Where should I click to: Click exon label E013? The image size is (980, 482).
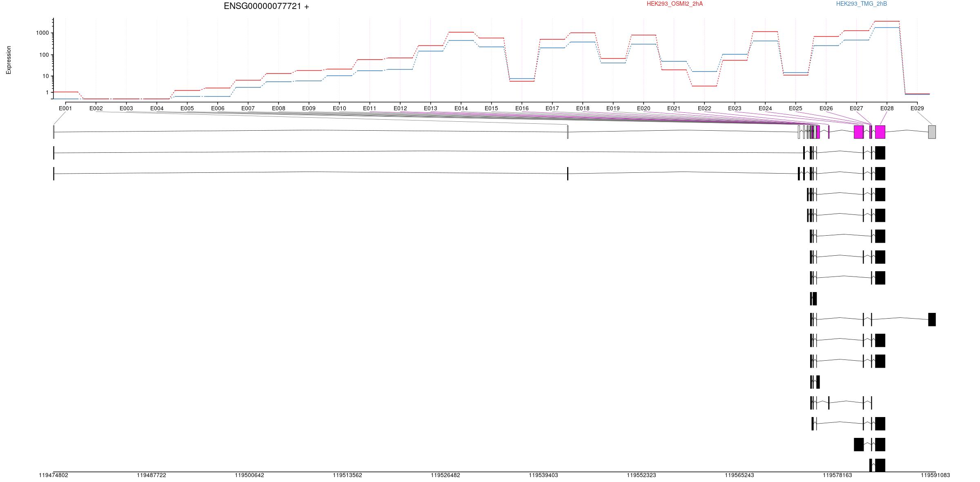point(430,108)
